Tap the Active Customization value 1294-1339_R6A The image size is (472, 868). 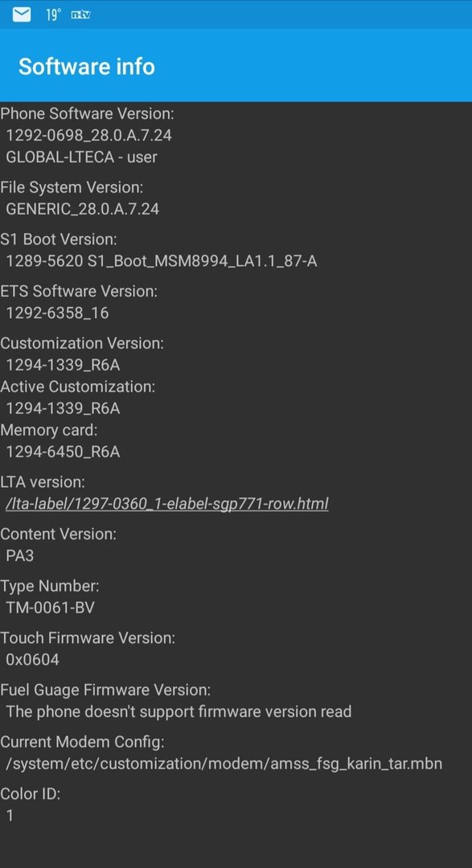point(63,408)
